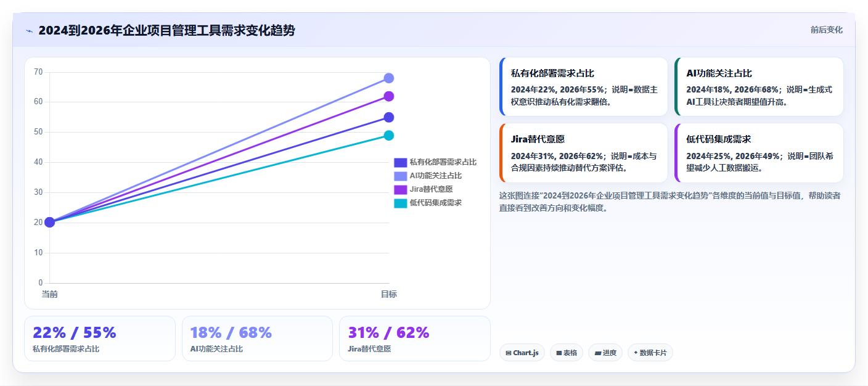Viewport: 868px width, 386px height.
Task: Click the 数据卡片 tag chip
Action: [x=650, y=353]
